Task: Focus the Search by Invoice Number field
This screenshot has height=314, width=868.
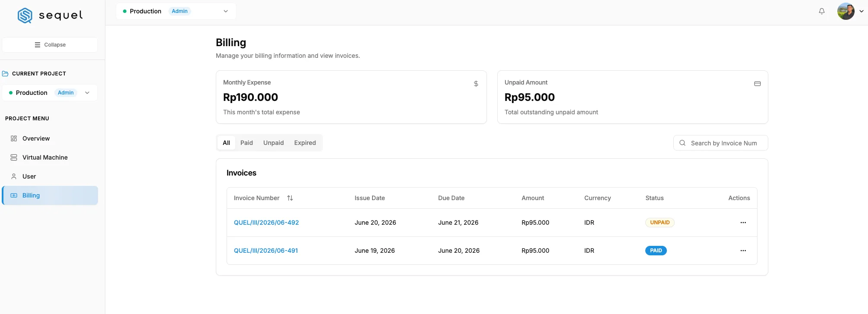Action: coord(721,143)
